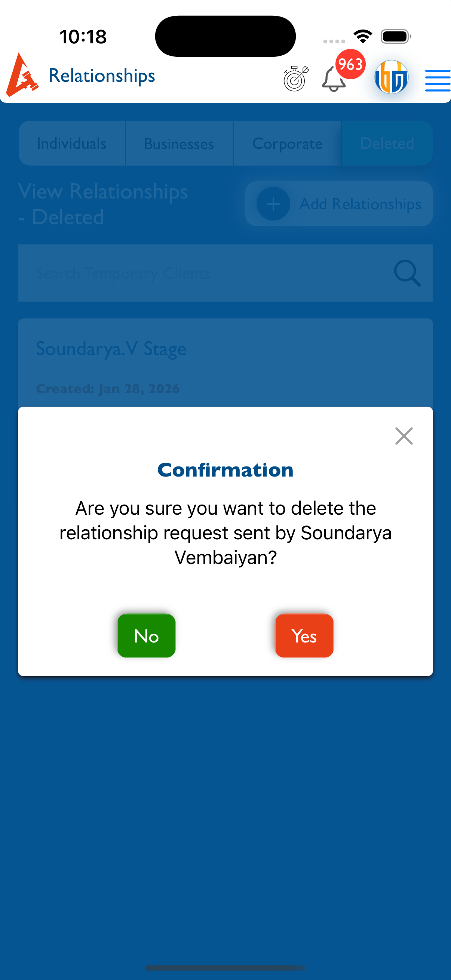Open notifications bell with 963 badge

334,79
